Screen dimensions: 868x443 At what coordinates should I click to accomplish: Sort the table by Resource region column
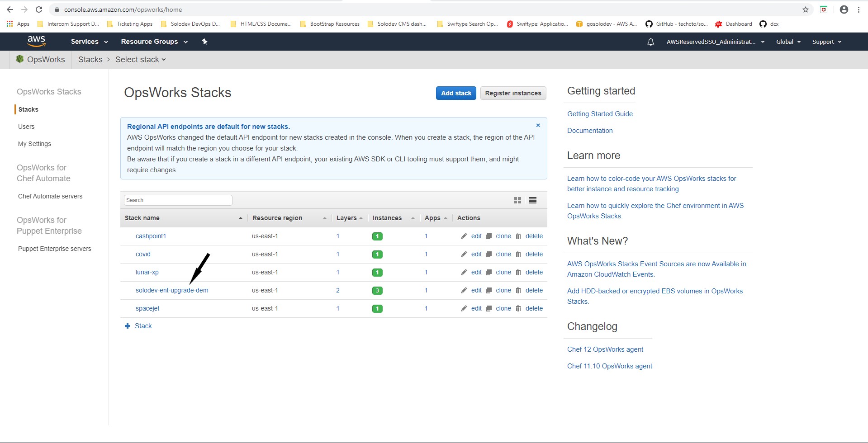[x=289, y=218]
